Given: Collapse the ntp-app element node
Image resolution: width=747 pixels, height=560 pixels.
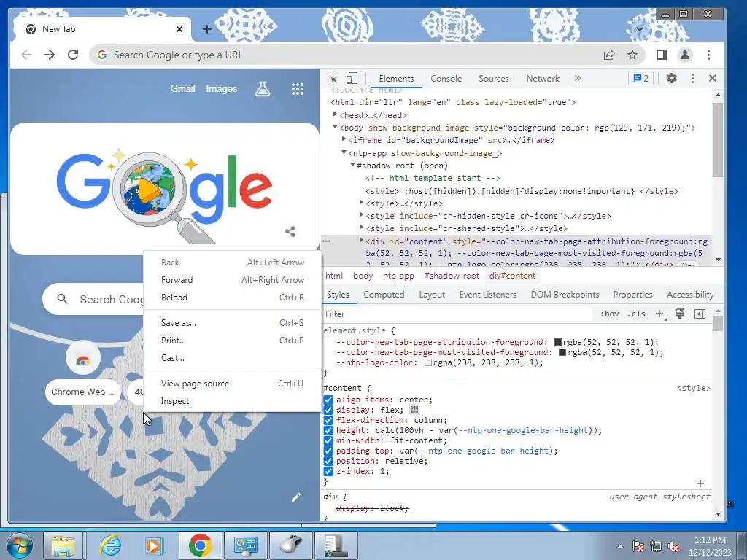Looking at the screenshot, I should point(344,152).
